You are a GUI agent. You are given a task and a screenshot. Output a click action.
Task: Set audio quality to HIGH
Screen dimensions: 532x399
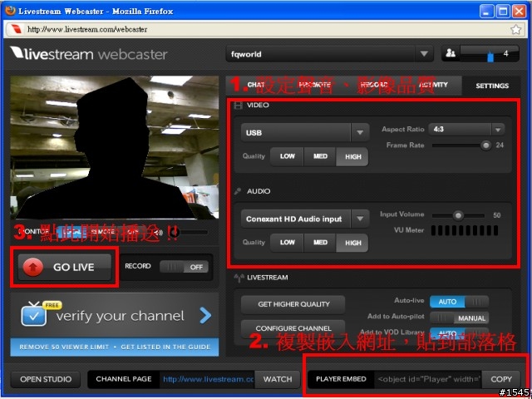pos(352,243)
